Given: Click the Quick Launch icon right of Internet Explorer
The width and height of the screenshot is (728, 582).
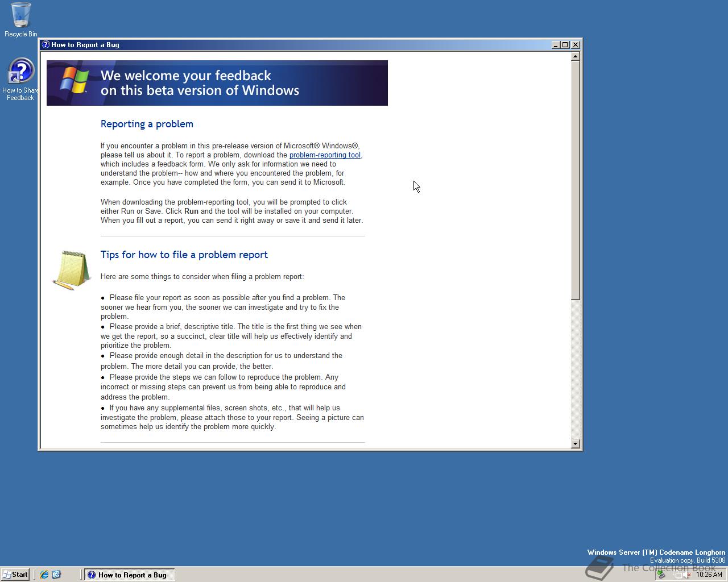Looking at the screenshot, I should pos(56,575).
